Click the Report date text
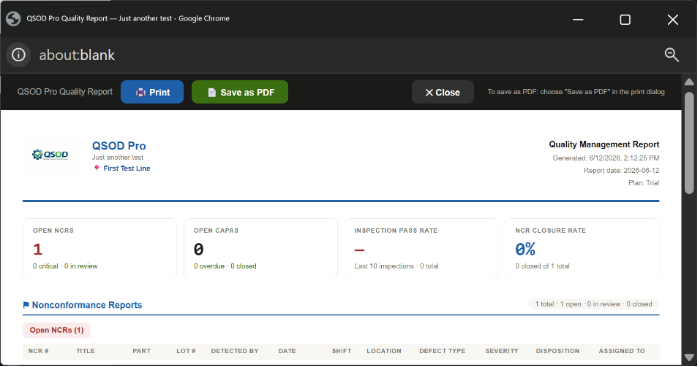Viewport: 700px width, 367px height. pos(621,170)
